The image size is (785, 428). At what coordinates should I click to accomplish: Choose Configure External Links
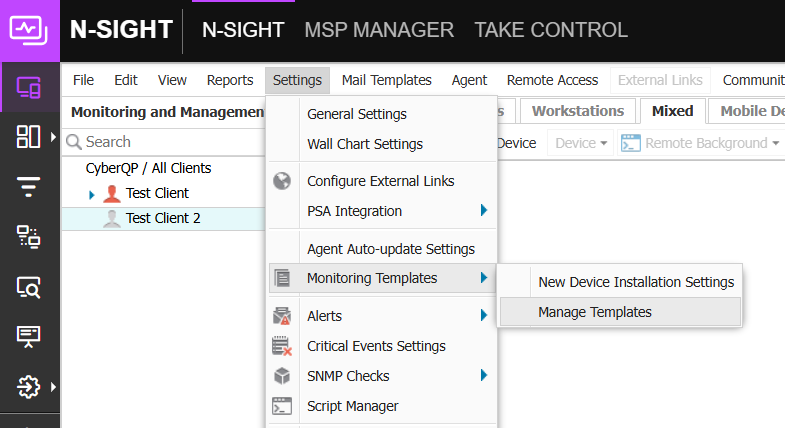[383, 181]
